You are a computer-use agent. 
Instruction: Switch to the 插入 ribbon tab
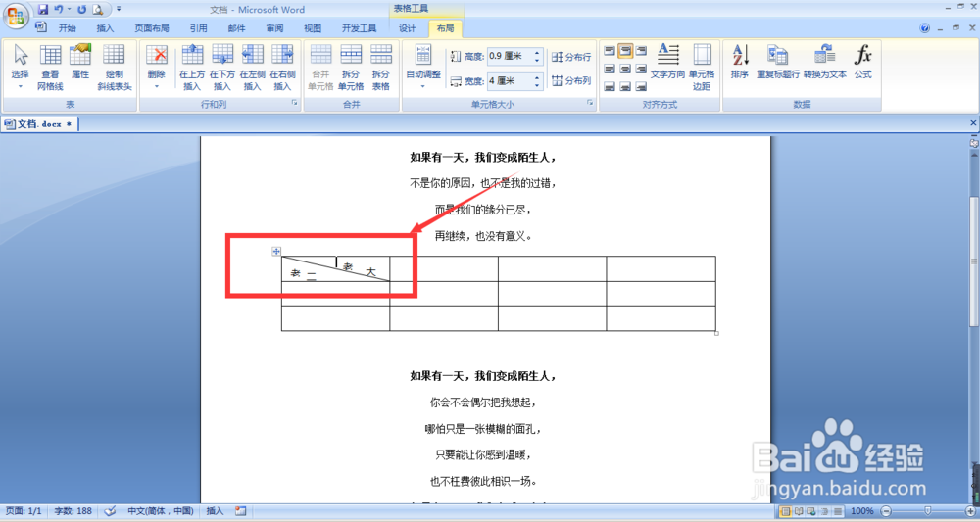(x=105, y=28)
